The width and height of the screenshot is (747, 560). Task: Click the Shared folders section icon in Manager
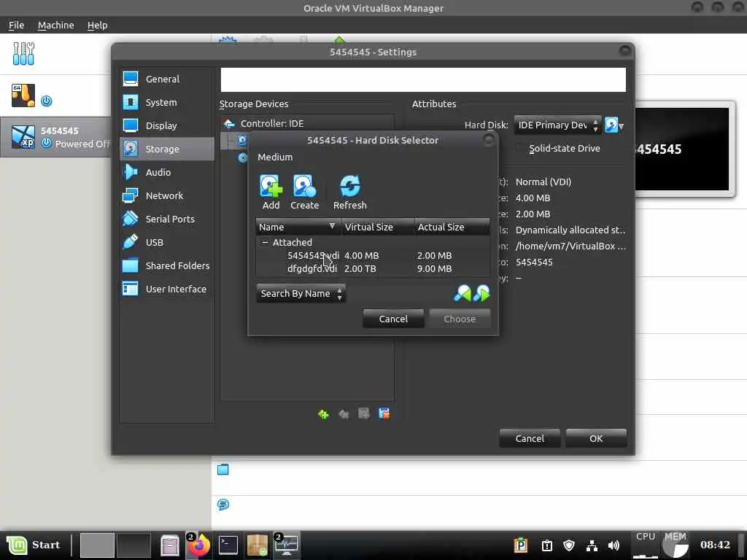[223, 470]
